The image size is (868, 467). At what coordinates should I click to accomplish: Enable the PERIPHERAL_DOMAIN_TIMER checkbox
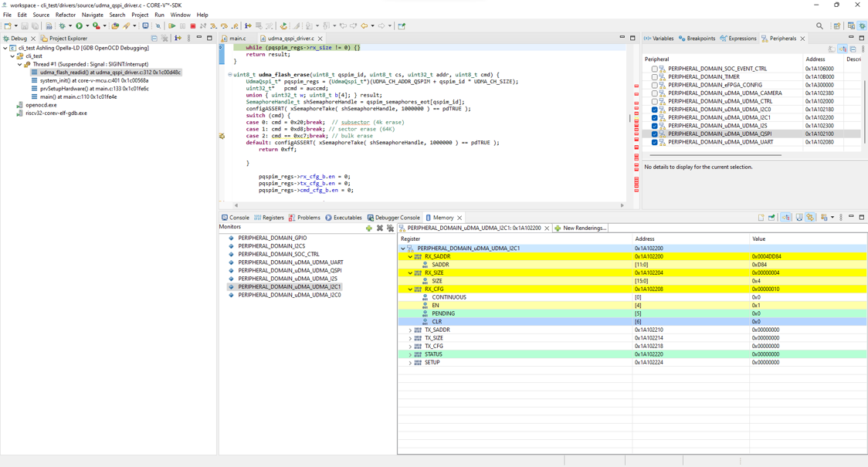coord(655,77)
